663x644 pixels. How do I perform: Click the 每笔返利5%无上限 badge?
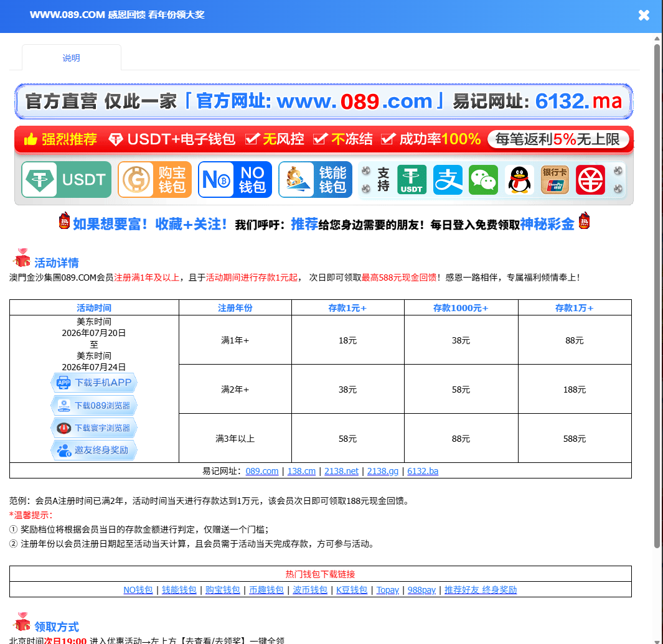point(558,139)
